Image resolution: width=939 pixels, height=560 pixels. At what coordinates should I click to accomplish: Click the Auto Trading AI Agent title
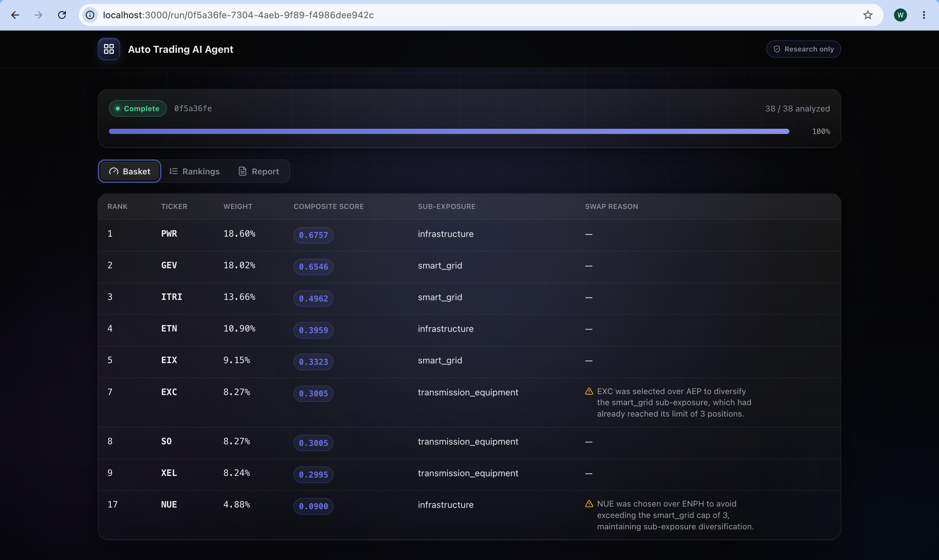click(180, 50)
